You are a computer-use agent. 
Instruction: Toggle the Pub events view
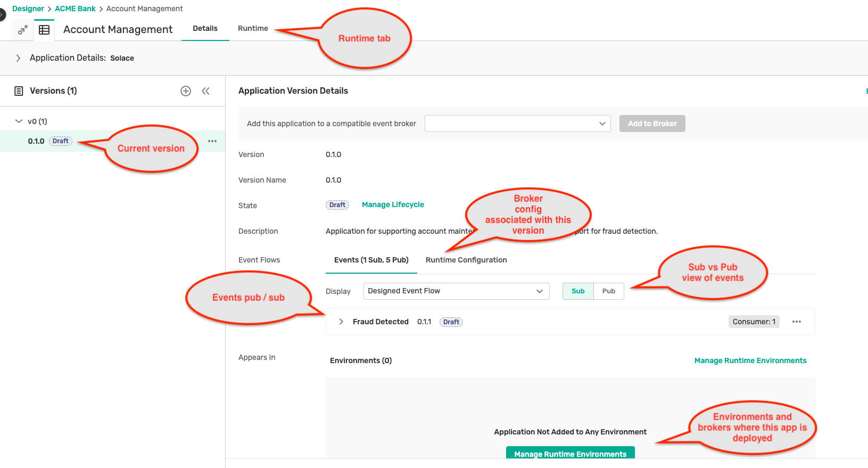[608, 291]
